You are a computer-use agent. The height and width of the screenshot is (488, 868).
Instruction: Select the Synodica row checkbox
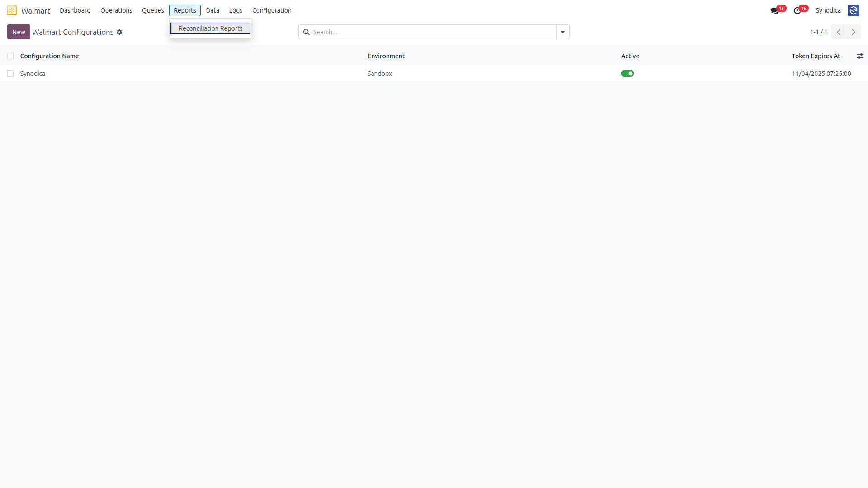pyautogui.click(x=10, y=74)
